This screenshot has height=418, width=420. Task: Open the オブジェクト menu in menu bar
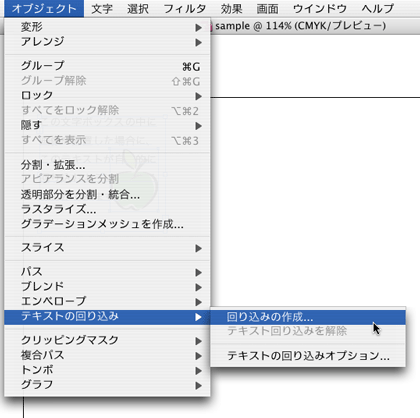[44, 8]
